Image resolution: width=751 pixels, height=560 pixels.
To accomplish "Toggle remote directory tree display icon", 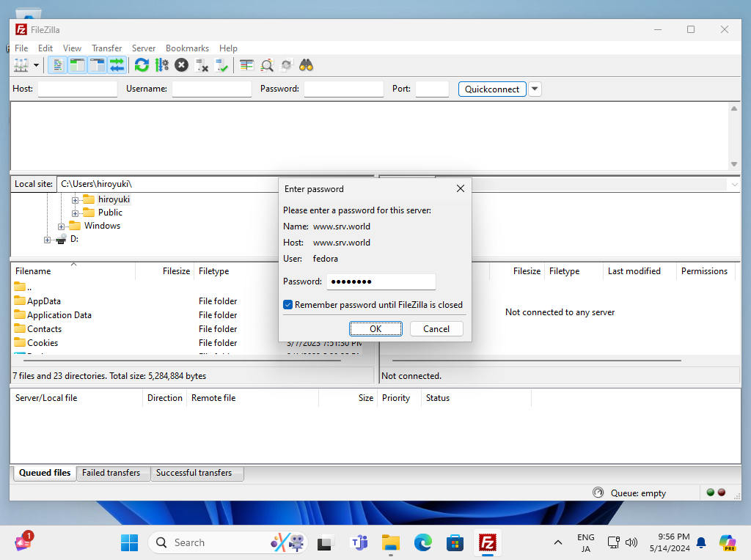I will click(x=98, y=65).
